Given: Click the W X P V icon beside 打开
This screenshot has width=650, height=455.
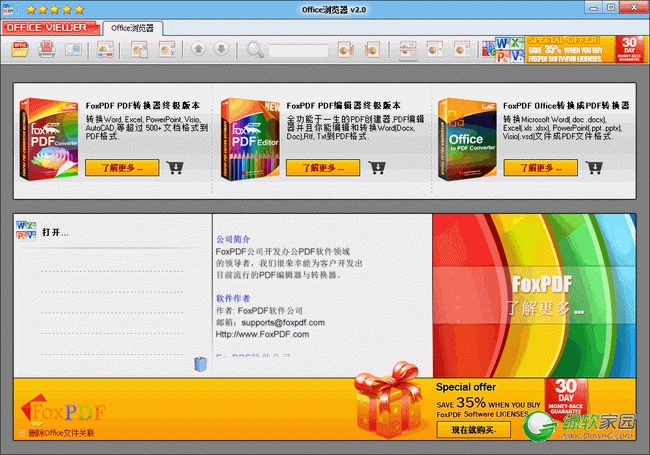Looking at the screenshot, I should [26, 231].
